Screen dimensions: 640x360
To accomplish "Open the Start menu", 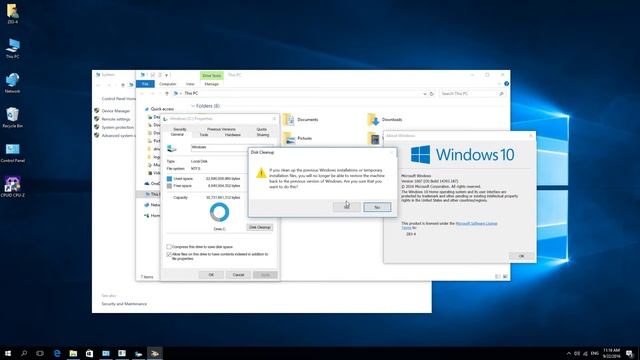I will pos(8,353).
